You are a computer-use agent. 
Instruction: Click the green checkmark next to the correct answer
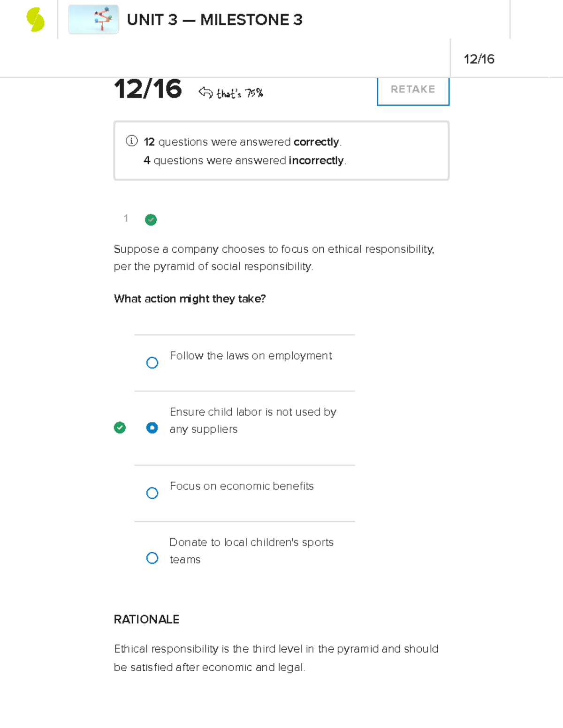coord(120,427)
